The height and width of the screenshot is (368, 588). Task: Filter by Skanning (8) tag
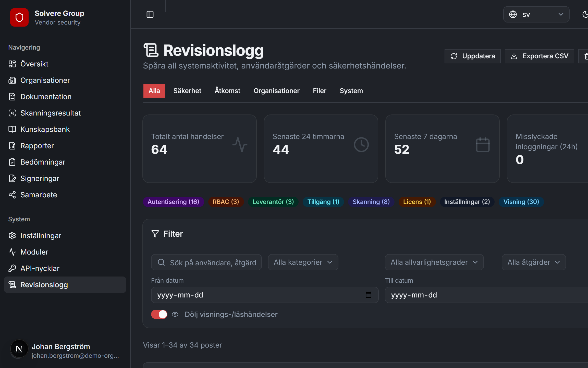[x=371, y=202]
